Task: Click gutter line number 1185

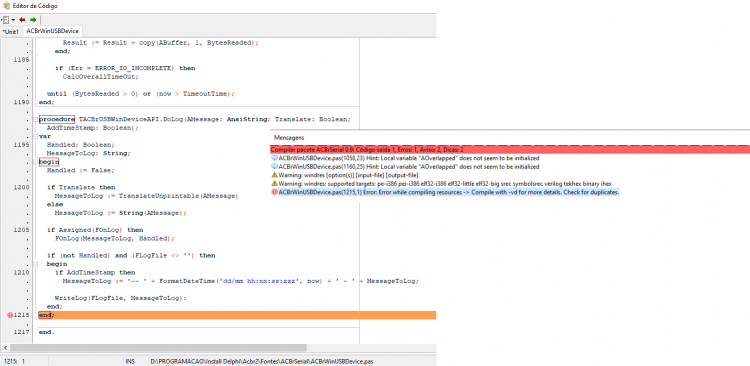Action: pyautogui.click(x=22, y=60)
